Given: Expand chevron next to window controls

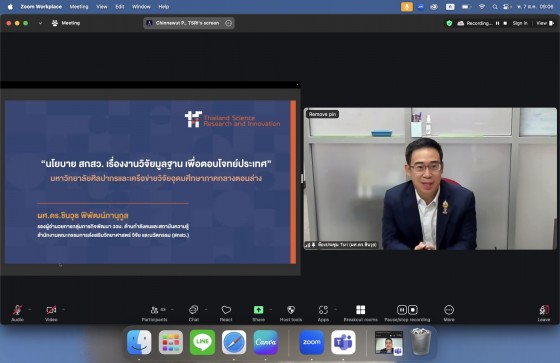Looking at the screenshot, I should 40,23.
